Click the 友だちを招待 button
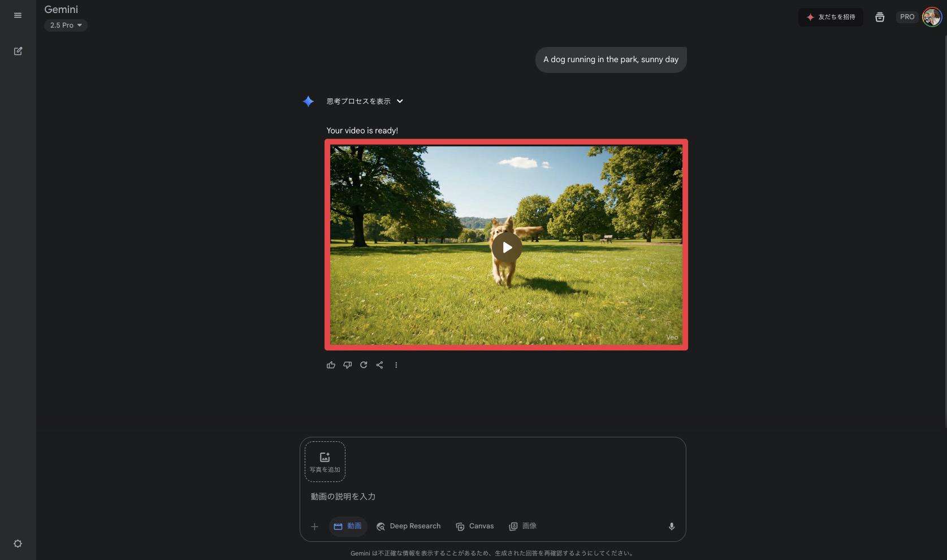 (831, 17)
